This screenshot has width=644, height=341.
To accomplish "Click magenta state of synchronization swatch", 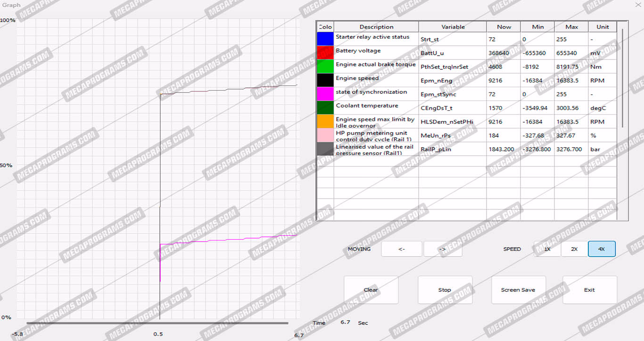I will click(x=325, y=94).
